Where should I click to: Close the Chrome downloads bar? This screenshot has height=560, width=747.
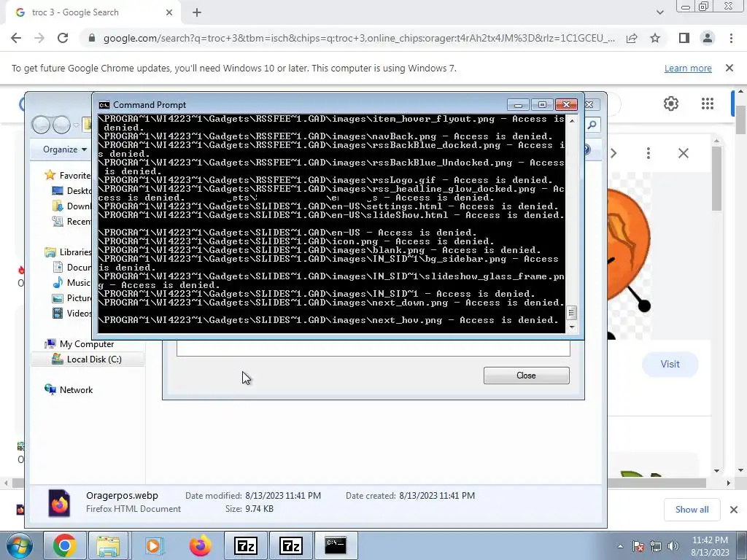click(734, 510)
